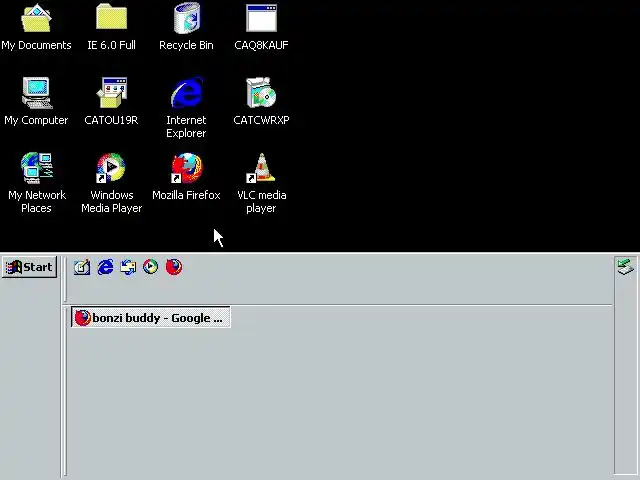640x480 pixels.
Task: Click the VLC media player label text
Action: (261, 202)
